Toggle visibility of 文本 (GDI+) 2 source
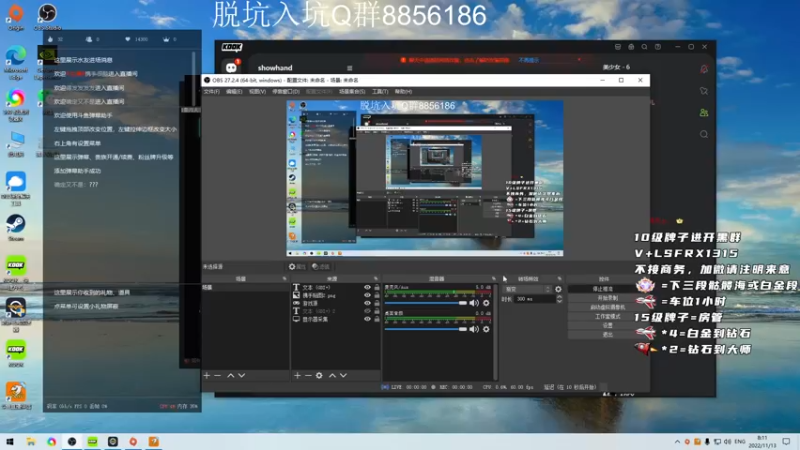The width and height of the screenshot is (800, 450). [367, 311]
